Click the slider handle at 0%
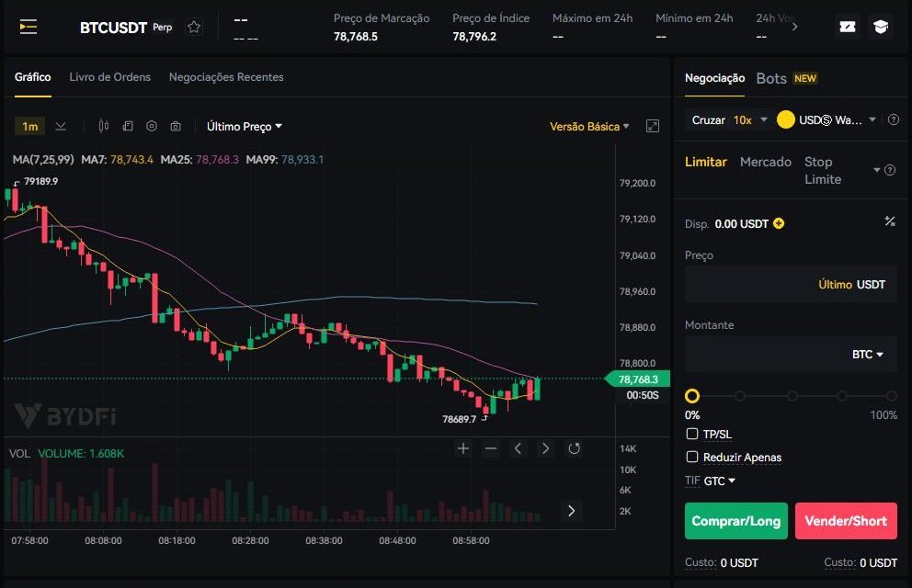Viewport: 912px width, 588px height. pos(692,396)
